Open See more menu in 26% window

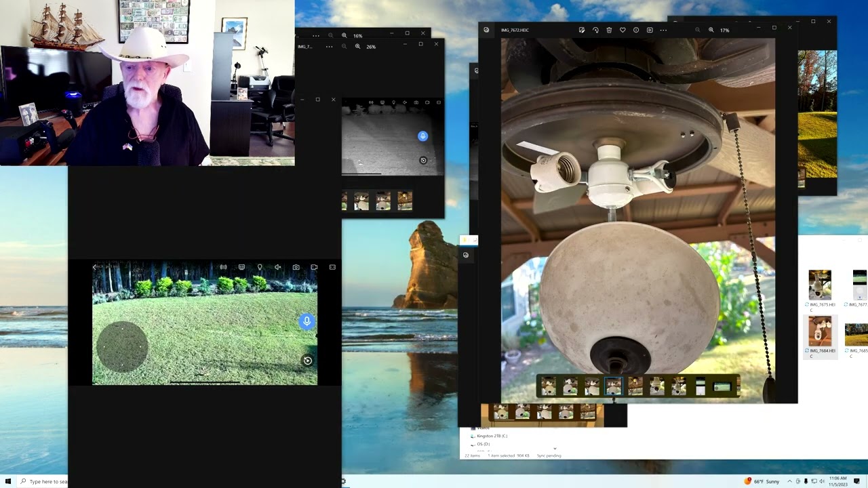[329, 47]
